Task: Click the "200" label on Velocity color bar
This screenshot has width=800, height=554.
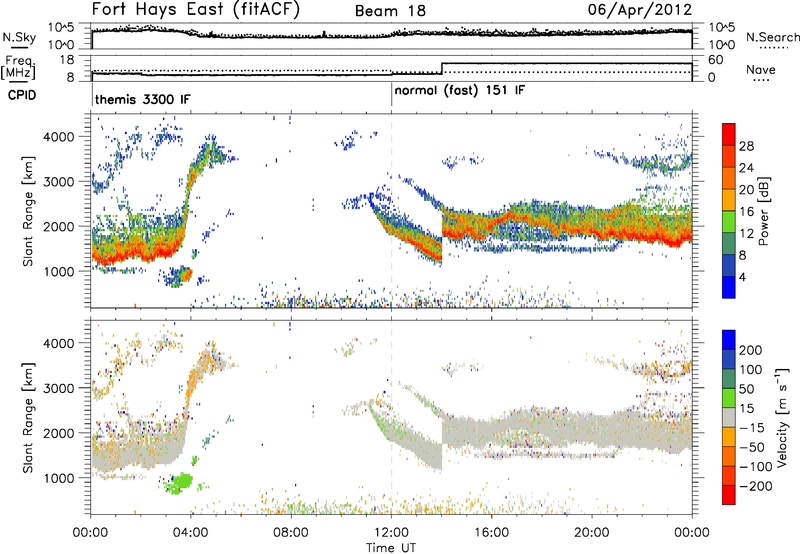Action: click(751, 350)
